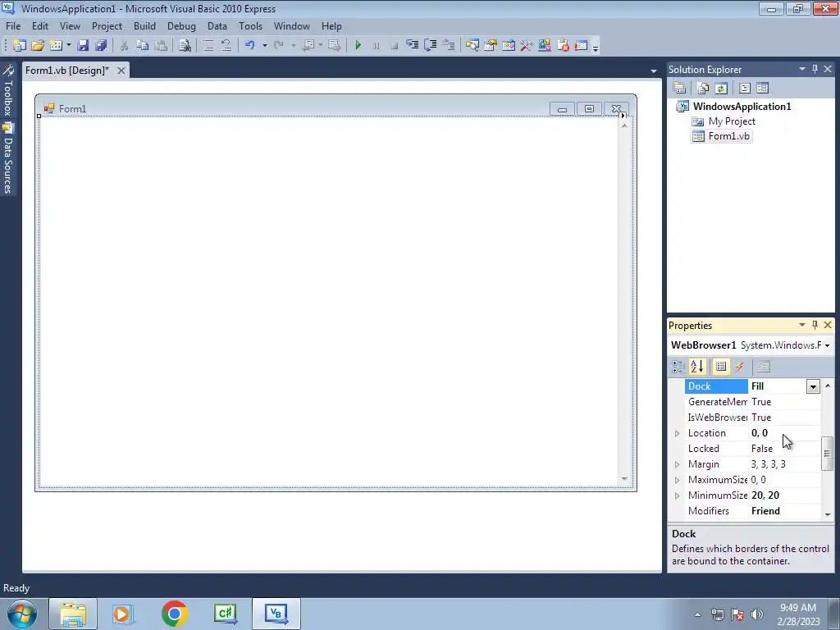Open the Debug menu

(181, 26)
